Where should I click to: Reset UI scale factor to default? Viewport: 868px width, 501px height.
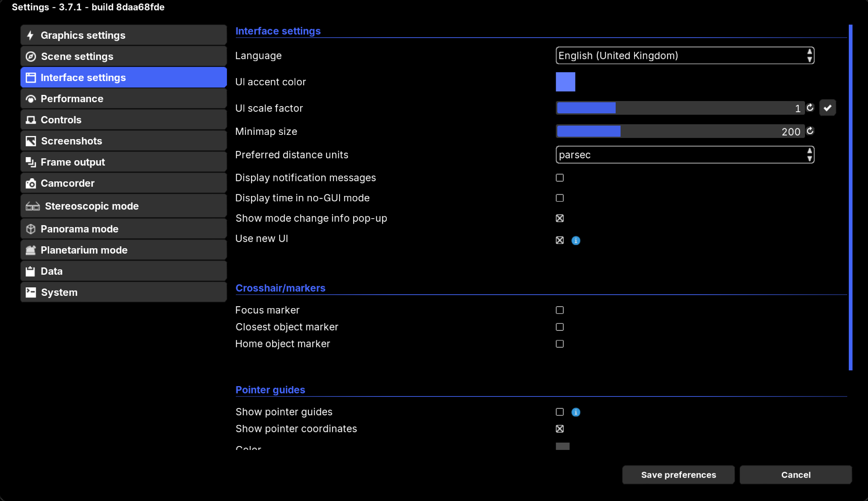810,108
